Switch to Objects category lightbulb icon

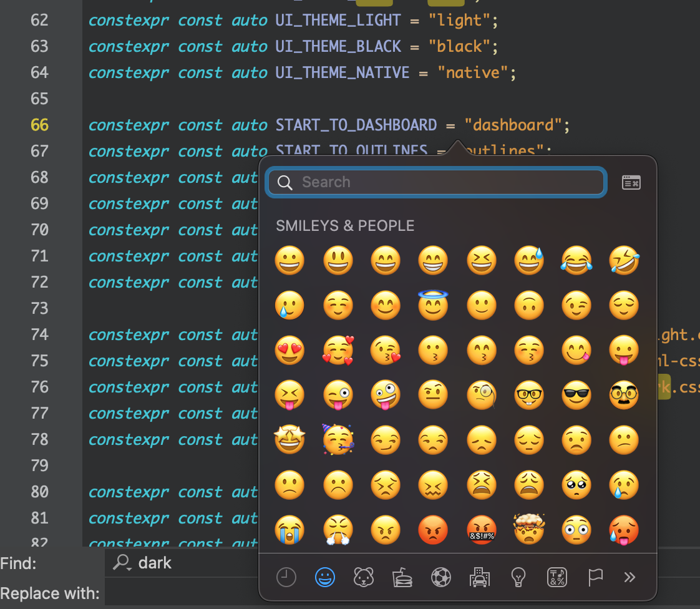518,577
